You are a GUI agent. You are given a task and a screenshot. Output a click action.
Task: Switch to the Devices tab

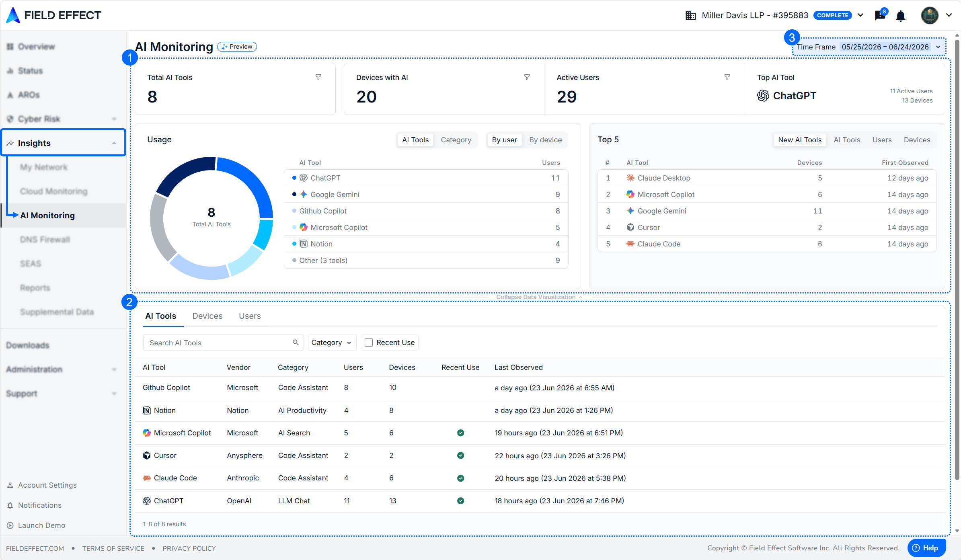coord(207,316)
